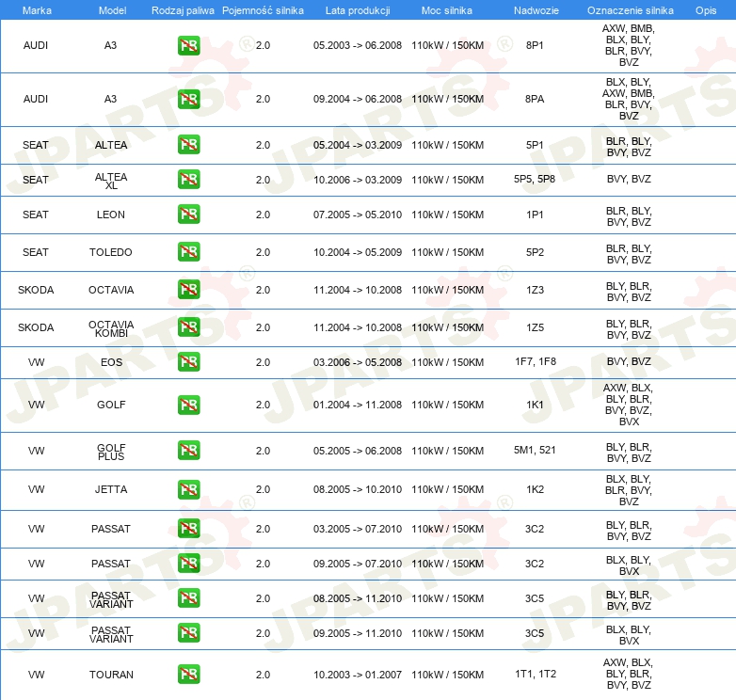Select the LEON model cell
Image resolution: width=736 pixels, height=700 pixels.
point(111,215)
